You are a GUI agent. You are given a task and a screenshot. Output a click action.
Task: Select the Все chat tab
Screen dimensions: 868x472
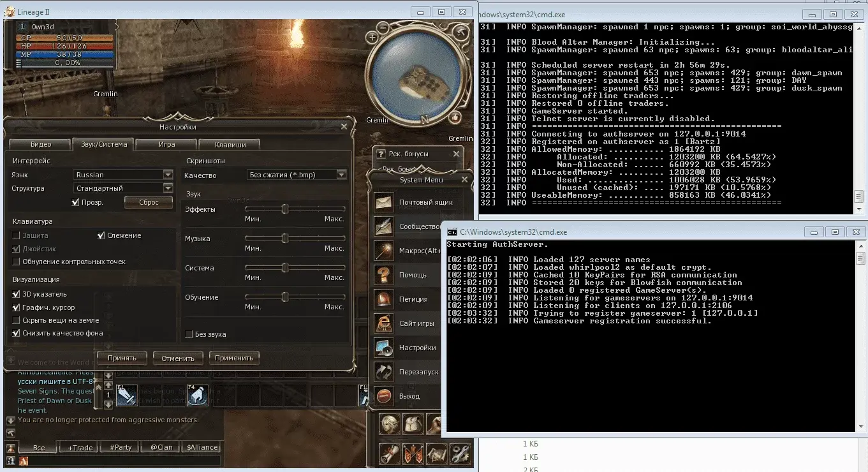click(39, 447)
